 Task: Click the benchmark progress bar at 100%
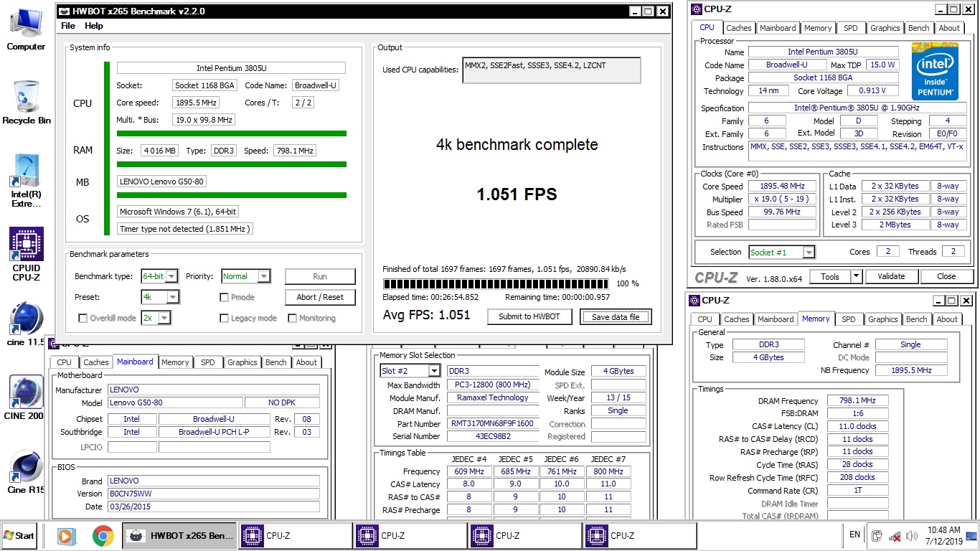[x=496, y=283]
